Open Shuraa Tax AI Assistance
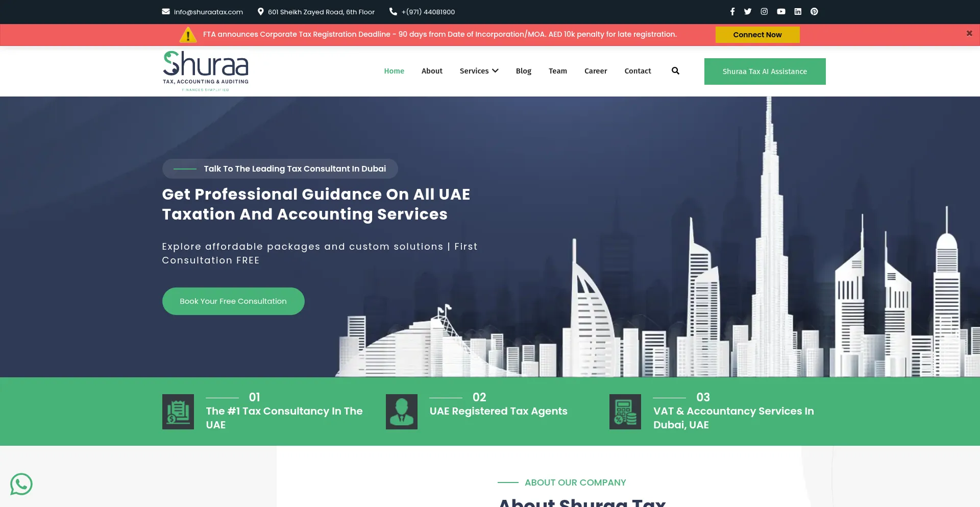Viewport: 980px width, 507px height. (765, 71)
